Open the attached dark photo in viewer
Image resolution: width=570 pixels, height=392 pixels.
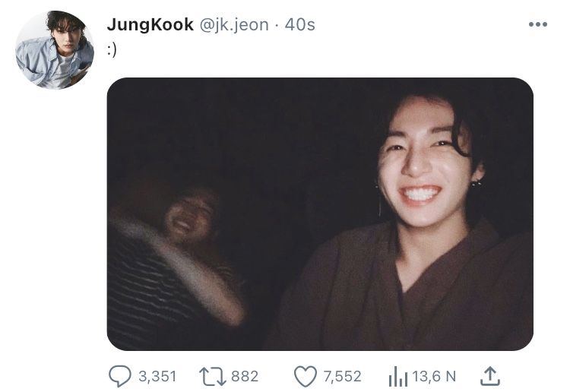tap(320, 214)
